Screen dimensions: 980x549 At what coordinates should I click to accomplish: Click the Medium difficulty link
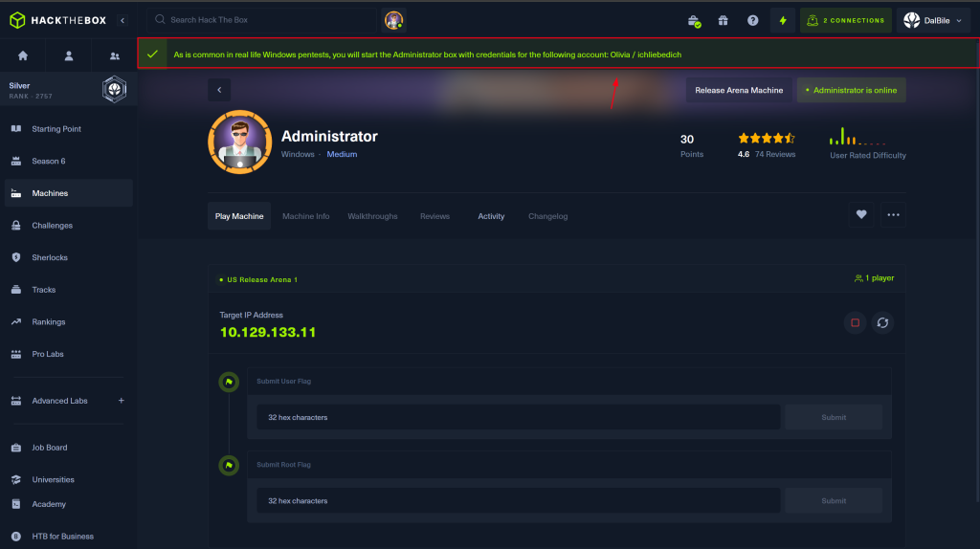(342, 154)
